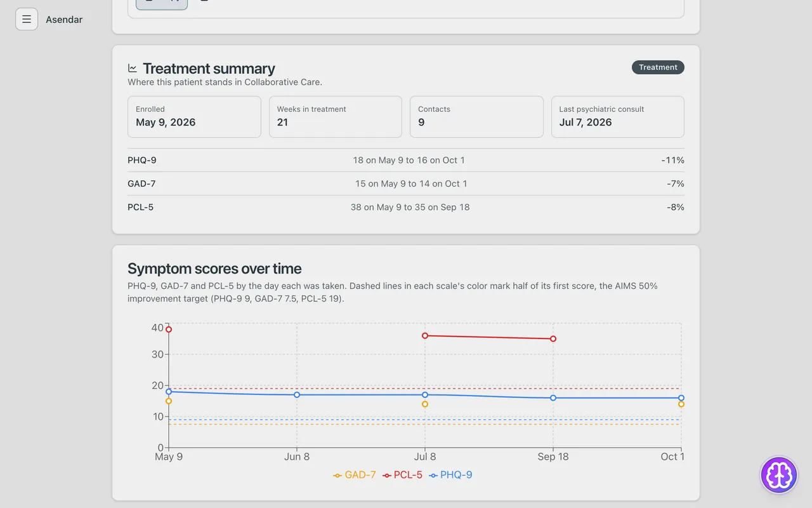
Task: Click the chart icon beside Treatment summary
Action: tap(133, 68)
